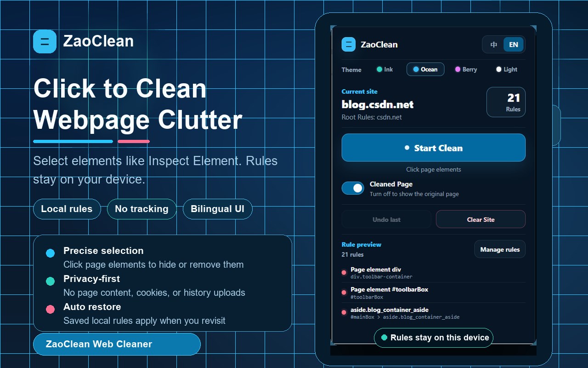Select the div.toolbar-container rule row

click(434, 273)
